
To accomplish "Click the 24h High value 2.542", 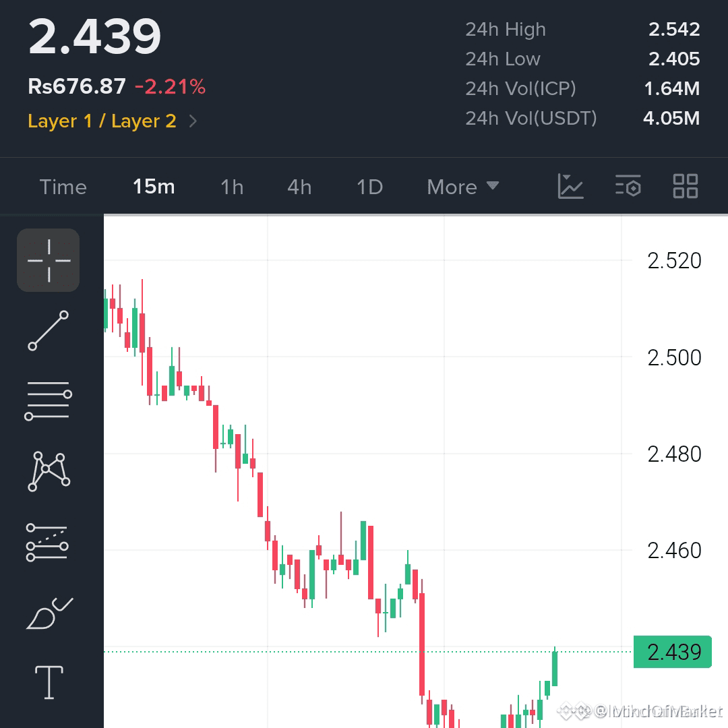I will tap(674, 29).
